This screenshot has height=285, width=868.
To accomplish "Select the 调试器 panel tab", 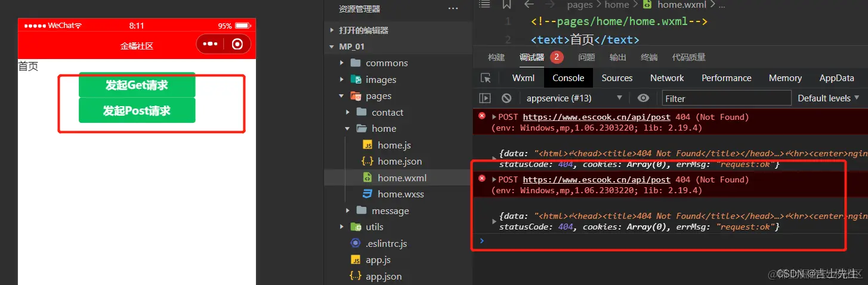I will tap(532, 57).
